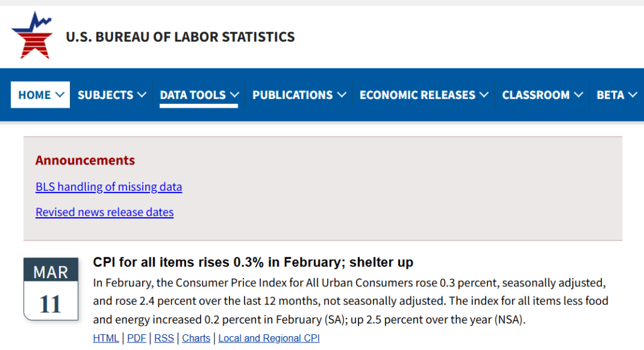
Task: Open the HTML version of CPI release
Action: 106,338
